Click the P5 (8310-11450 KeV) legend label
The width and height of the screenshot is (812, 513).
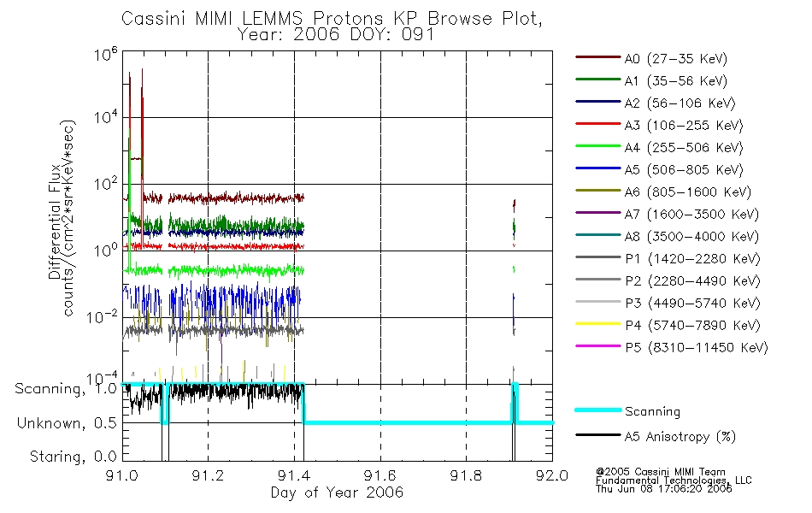point(697,348)
